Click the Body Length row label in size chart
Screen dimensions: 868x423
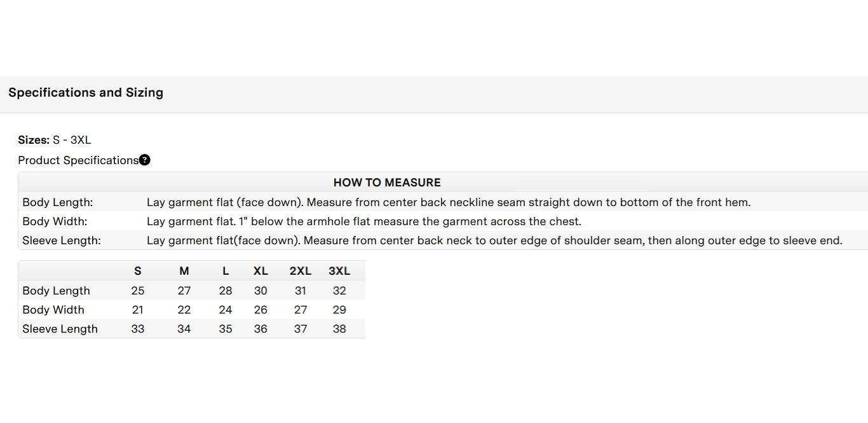(x=56, y=291)
